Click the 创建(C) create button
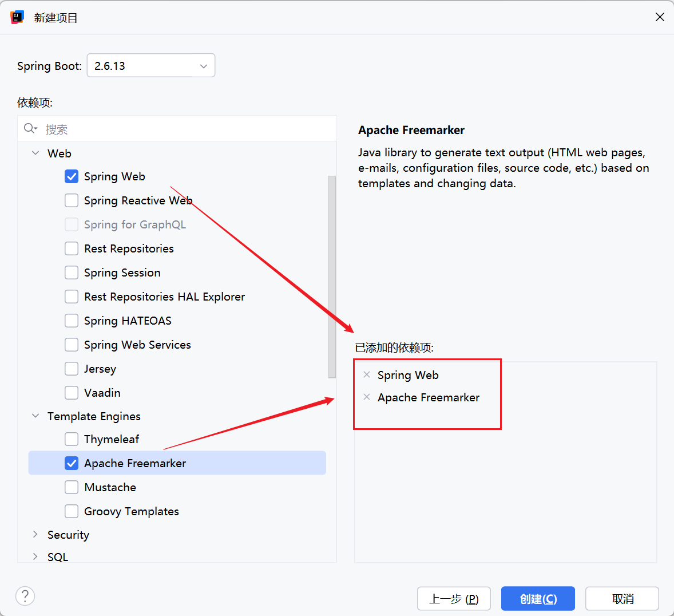 [538, 598]
